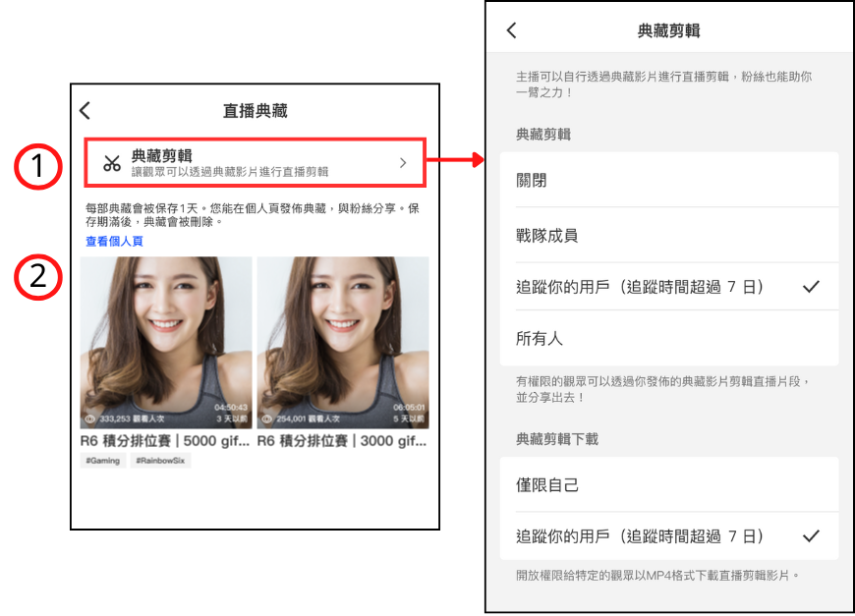Screen dimensions: 855x616
Task: Click checkmark in 典藏剪輯下載 followers row
Action: click(811, 536)
